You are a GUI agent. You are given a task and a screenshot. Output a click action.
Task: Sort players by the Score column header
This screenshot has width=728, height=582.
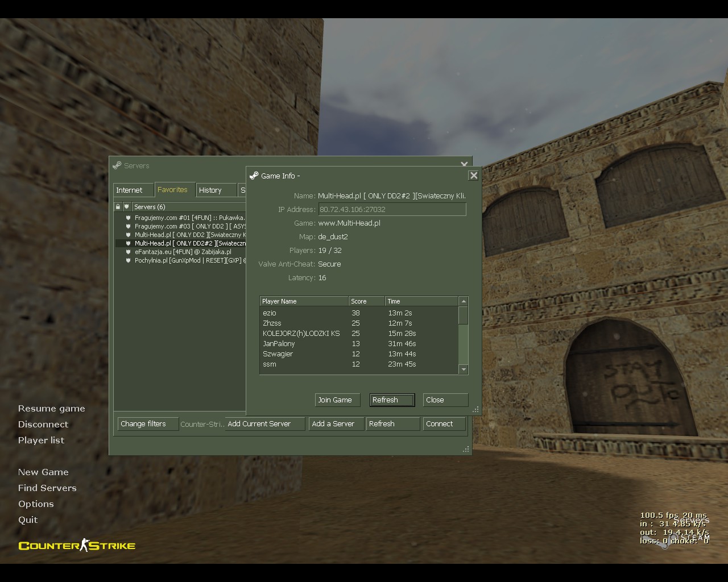(366, 301)
